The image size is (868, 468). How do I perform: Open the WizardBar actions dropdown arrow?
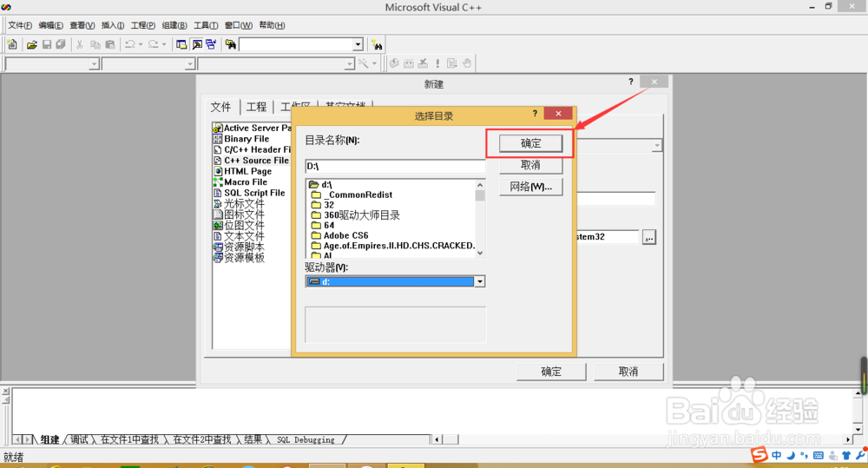coord(375,63)
